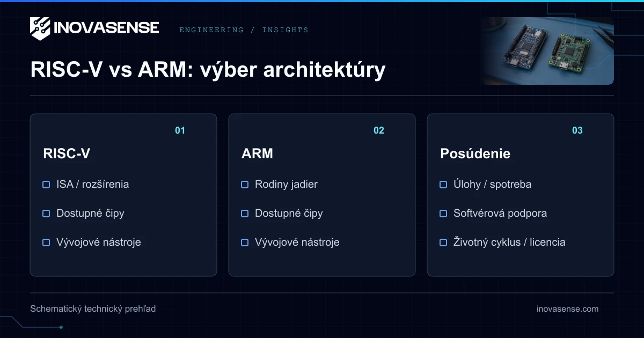Check Dostupné čipy box in RISC-V card

click(46, 214)
